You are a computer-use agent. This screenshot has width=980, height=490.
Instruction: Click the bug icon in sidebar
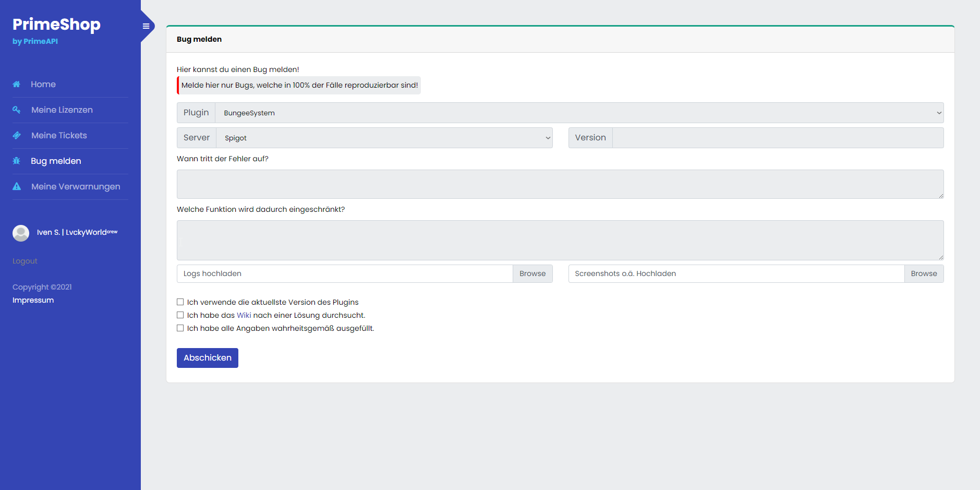click(17, 161)
